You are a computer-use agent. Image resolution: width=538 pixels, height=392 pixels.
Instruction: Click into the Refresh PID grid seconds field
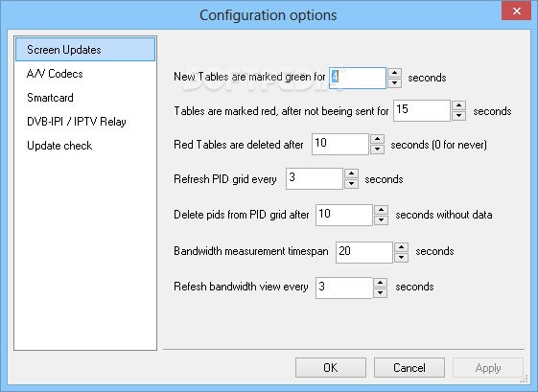[x=315, y=178]
